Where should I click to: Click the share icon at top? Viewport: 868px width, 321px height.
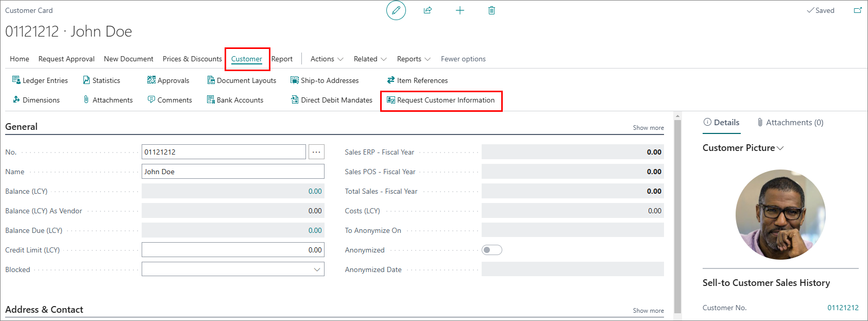point(428,10)
